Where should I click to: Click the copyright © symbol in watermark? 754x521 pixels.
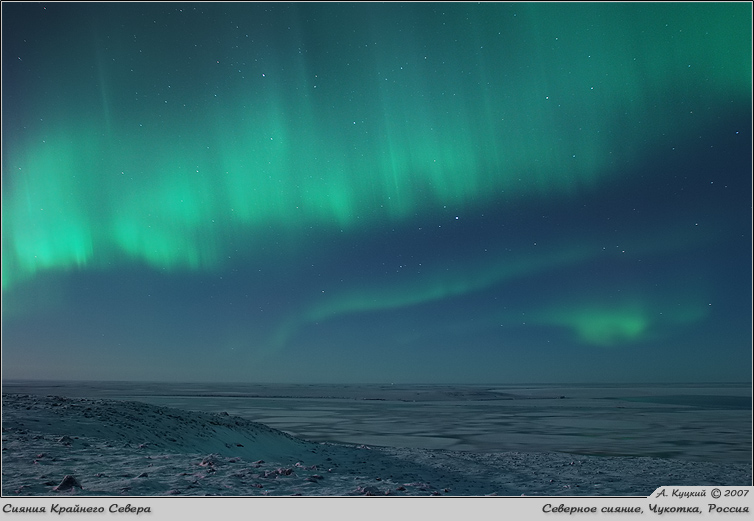point(715,493)
